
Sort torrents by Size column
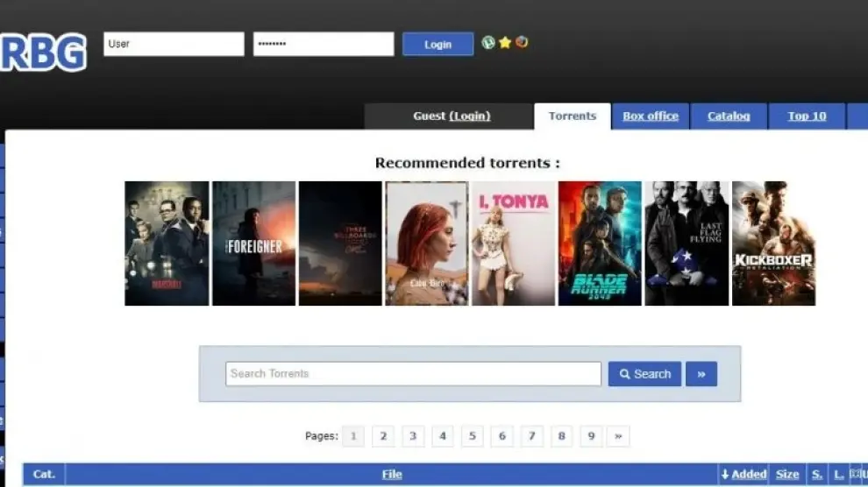[787, 474]
